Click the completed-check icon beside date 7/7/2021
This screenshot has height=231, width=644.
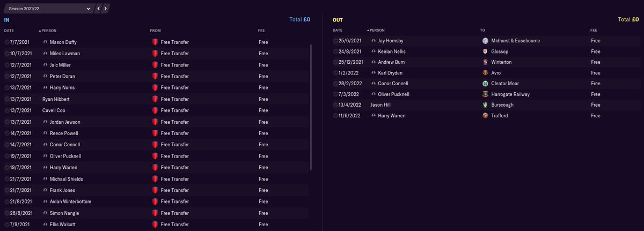[6, 42]
